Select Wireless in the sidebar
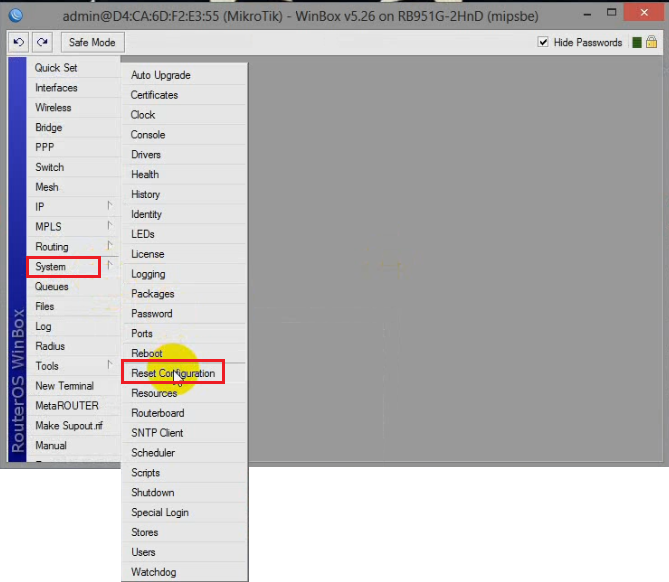The height and width of the screenshot is (582, 669). point(53,108)
